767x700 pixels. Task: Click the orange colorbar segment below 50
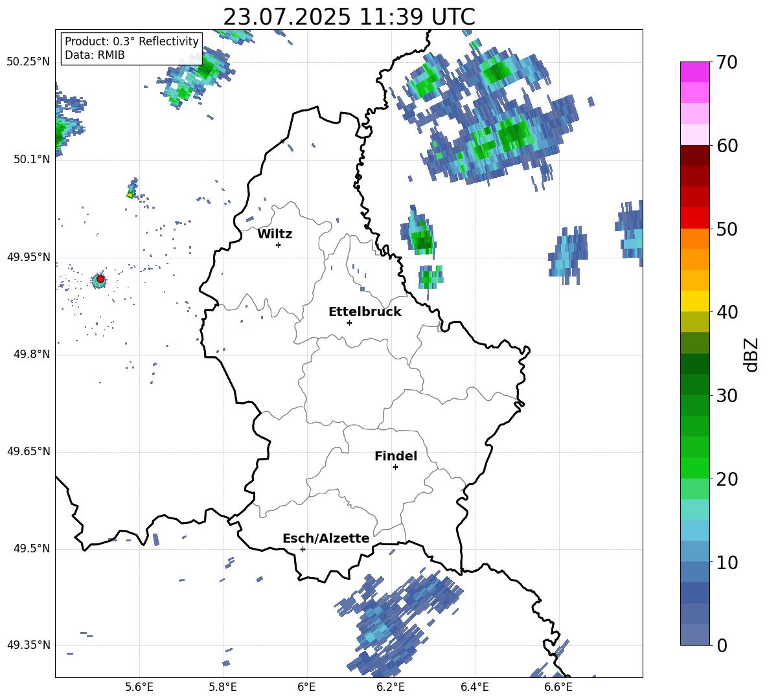point(694,238)
